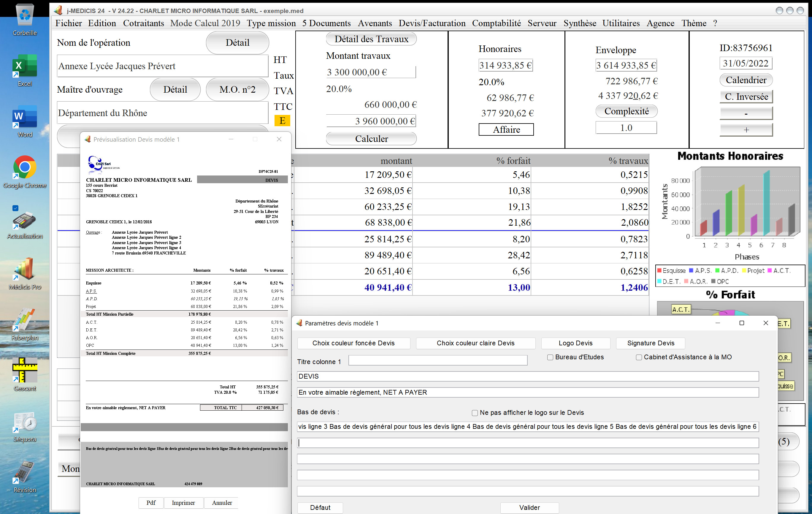Open the ? help menu

(715, 23)
